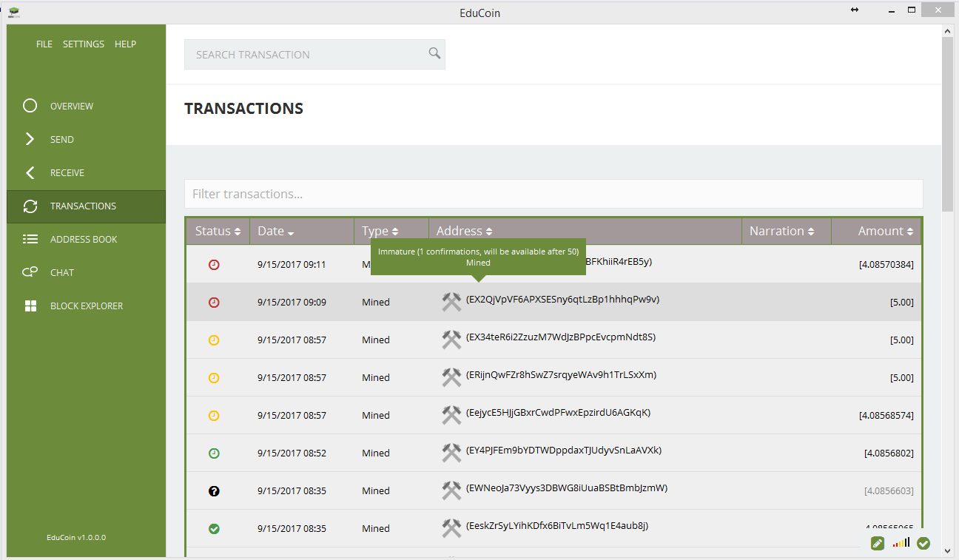Click the scrollbar up arrow

pos(947,30)
